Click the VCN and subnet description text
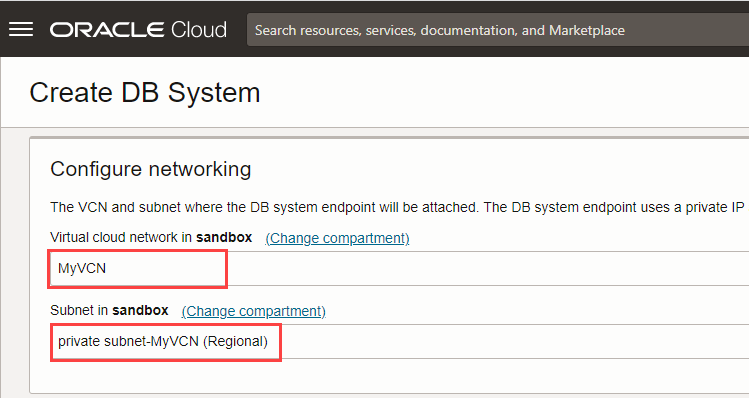The width and height of the screenshot is (749, 398). (x=397, y=207)
